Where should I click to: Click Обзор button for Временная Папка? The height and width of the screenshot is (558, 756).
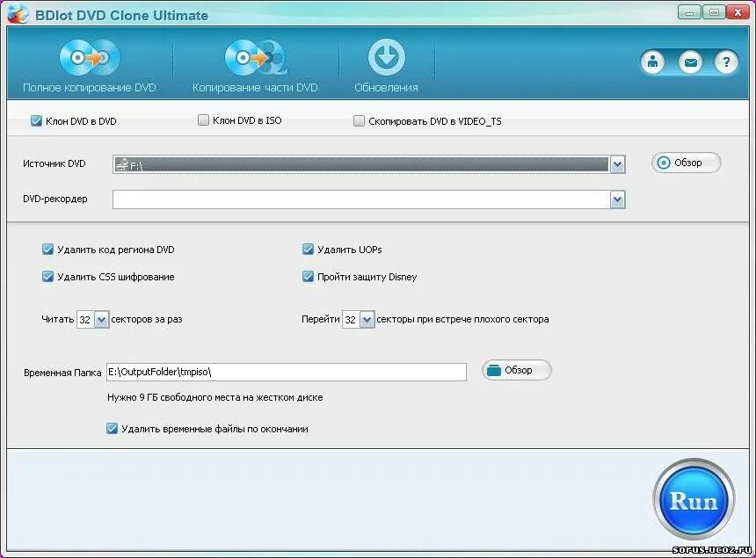click(x=516, y=370)
